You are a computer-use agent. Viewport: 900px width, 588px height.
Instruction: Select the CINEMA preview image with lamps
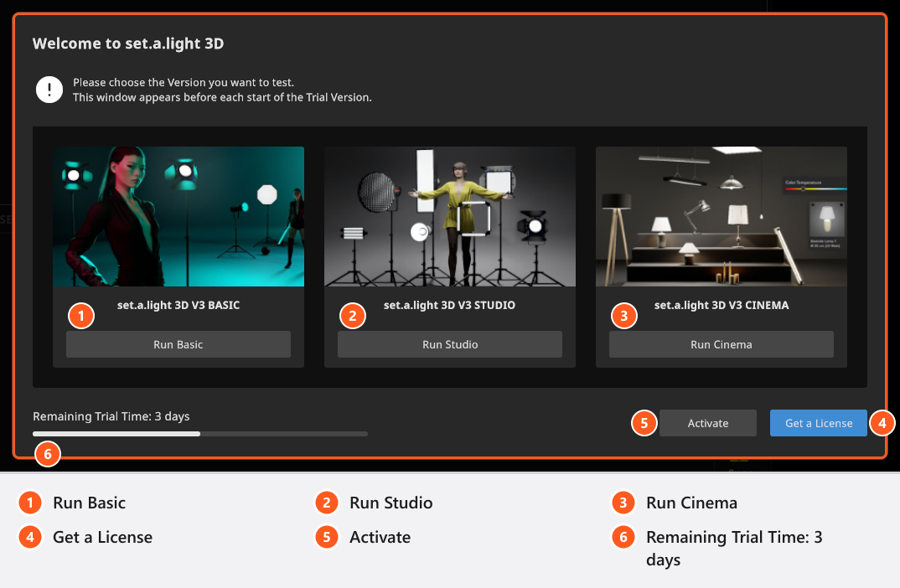pyautogui.click(x=722, y=216)
